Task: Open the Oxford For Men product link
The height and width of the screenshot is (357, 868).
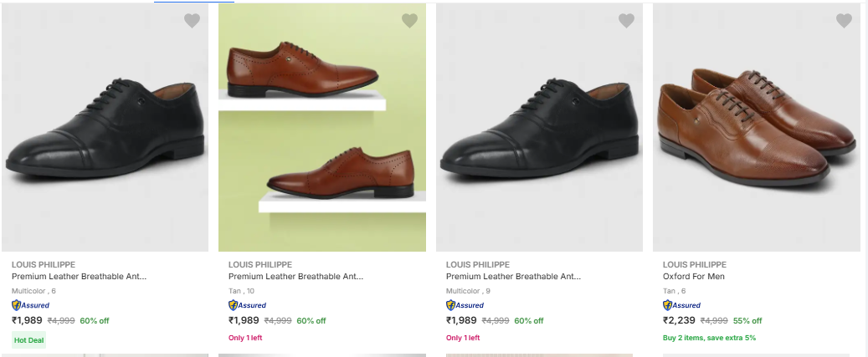Action: pyautogui.click(x=693, y=276)
